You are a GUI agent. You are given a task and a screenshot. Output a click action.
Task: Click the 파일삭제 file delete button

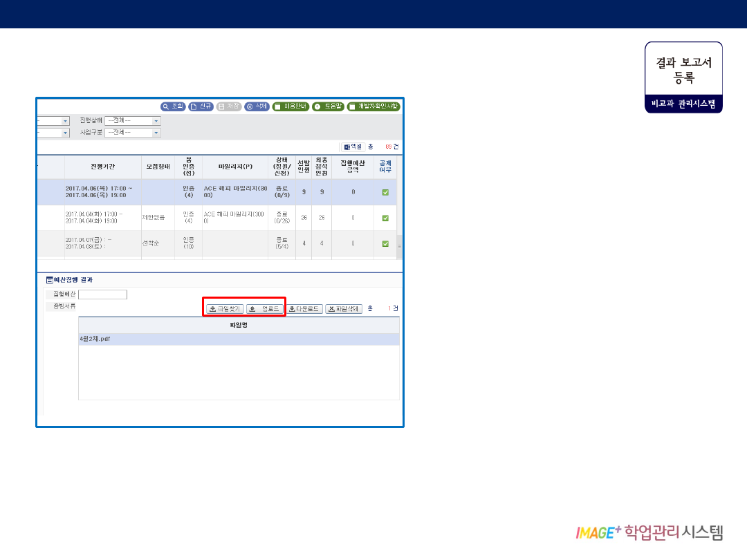344,309
